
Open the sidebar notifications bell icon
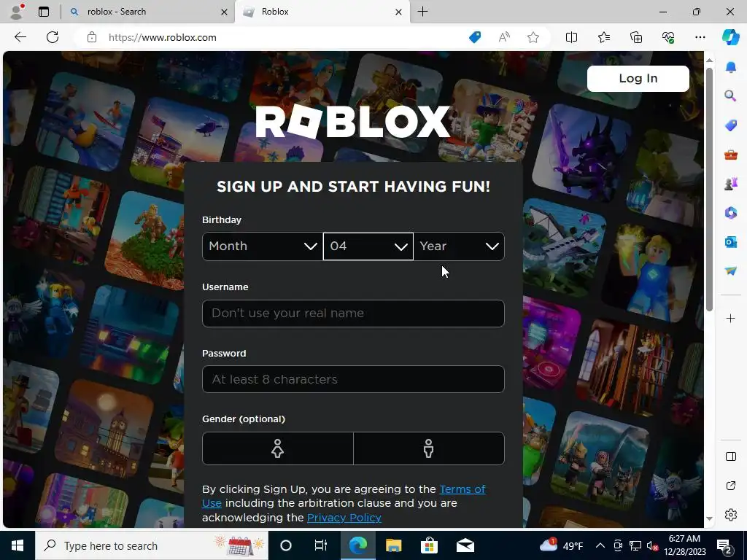[731, 67]
